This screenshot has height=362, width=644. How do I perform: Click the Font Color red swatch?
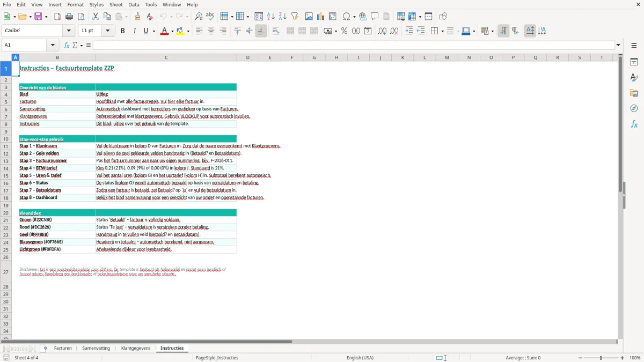(164, 31)
